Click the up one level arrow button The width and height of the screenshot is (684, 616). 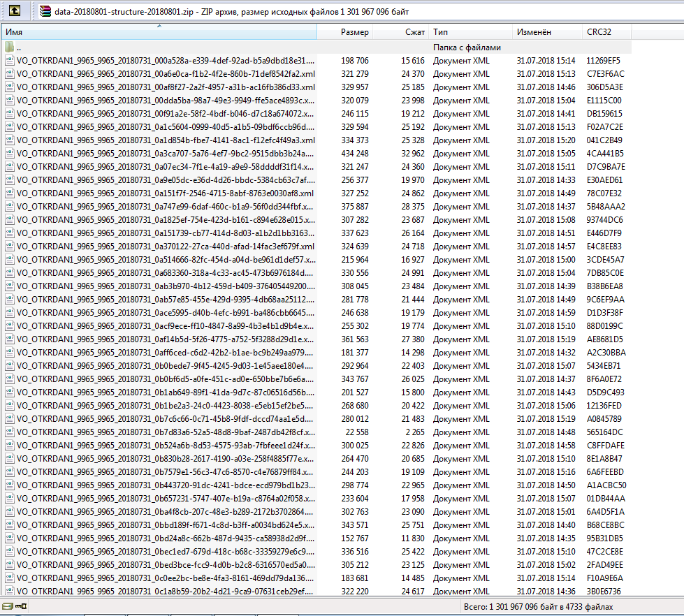(15, 11)
